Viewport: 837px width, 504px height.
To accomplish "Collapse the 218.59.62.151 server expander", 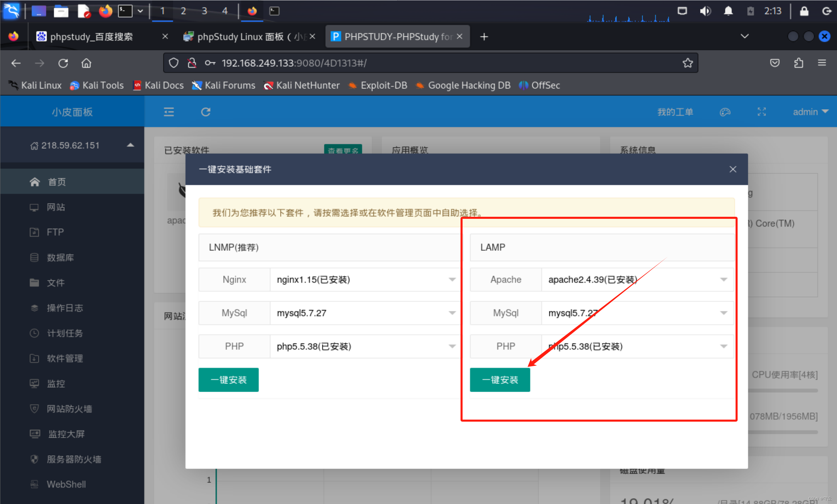I will click(130, 145).
